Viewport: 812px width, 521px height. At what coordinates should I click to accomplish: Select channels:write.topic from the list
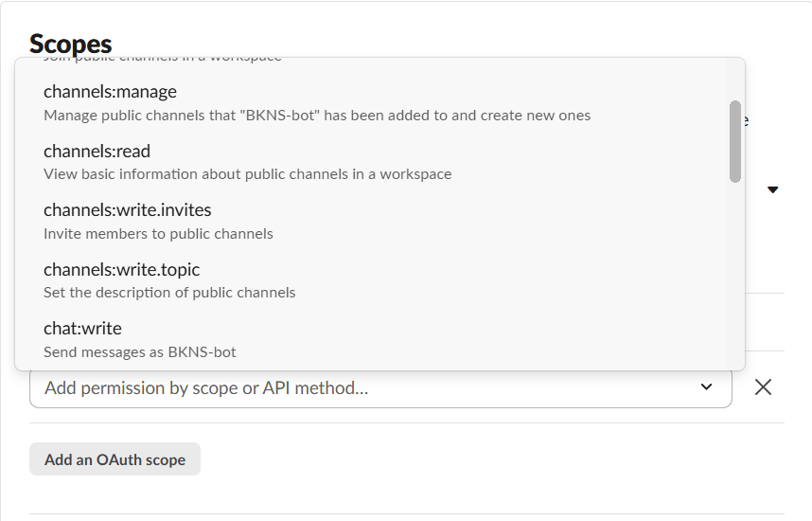point(370,280)
